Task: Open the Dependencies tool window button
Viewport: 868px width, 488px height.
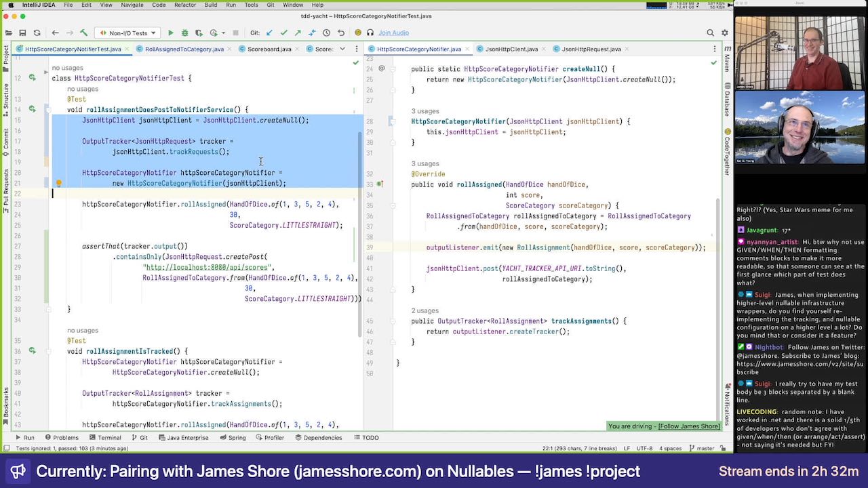Action: coord(318,438)
